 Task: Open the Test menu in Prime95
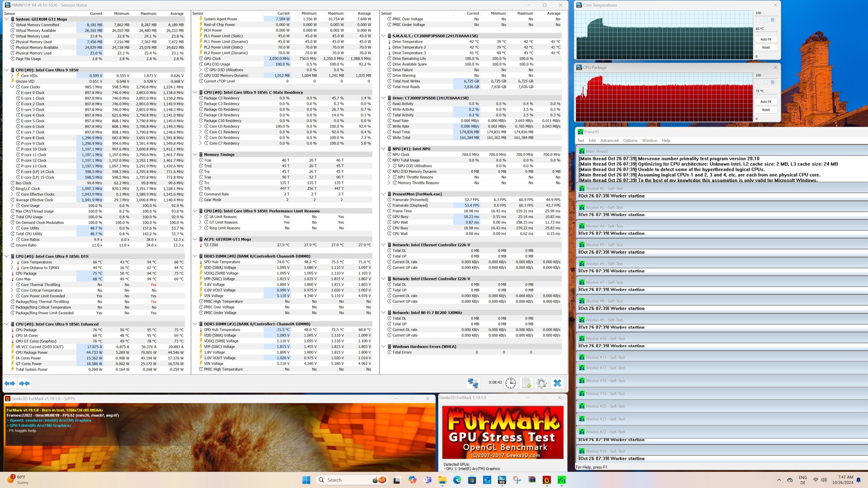pyautogui.click(x=581, y=141)
